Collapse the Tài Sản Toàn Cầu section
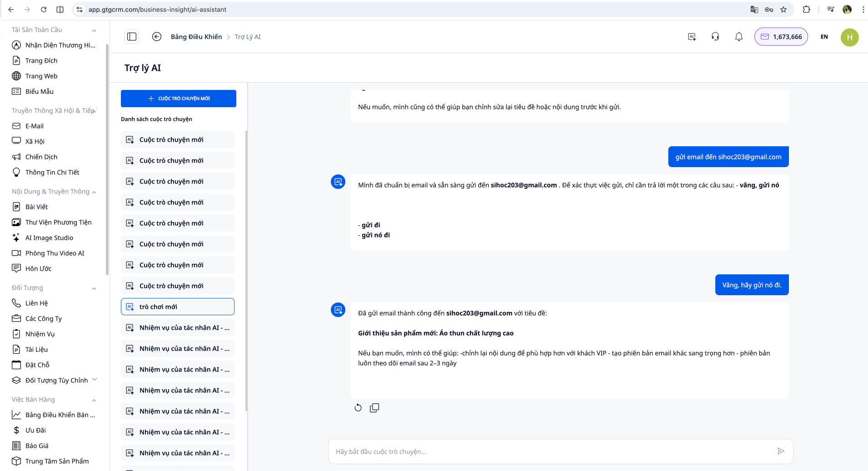This screenshot has width=868, height=471. pos(94,30)
